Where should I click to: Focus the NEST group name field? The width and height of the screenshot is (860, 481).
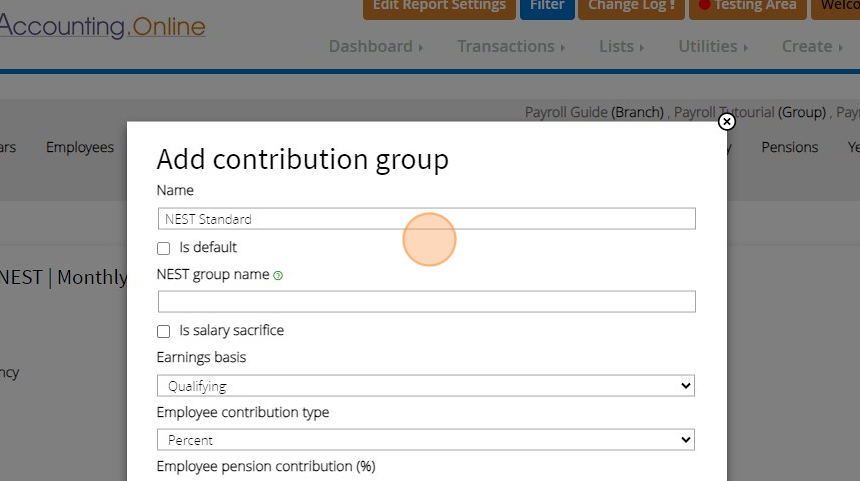coord(425,302)
